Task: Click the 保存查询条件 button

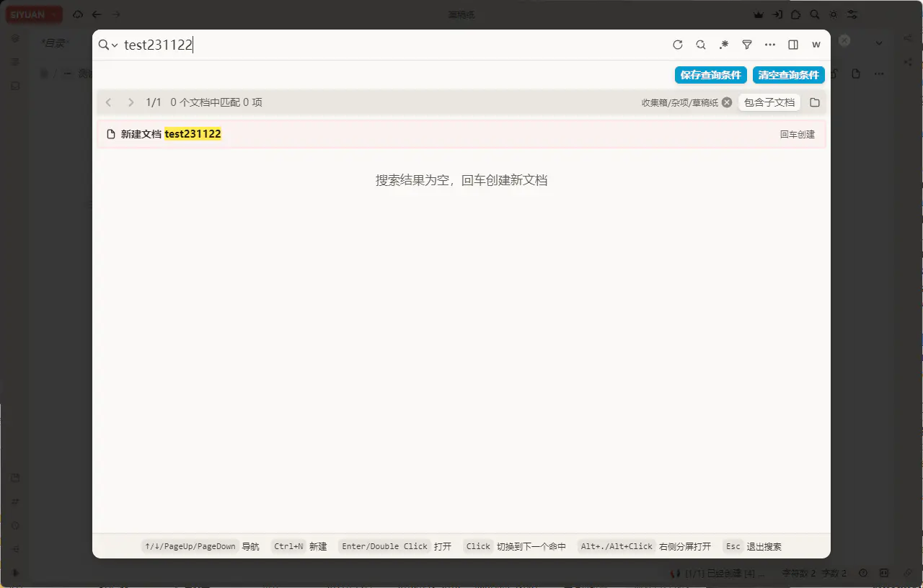Action: coord(710,75)
